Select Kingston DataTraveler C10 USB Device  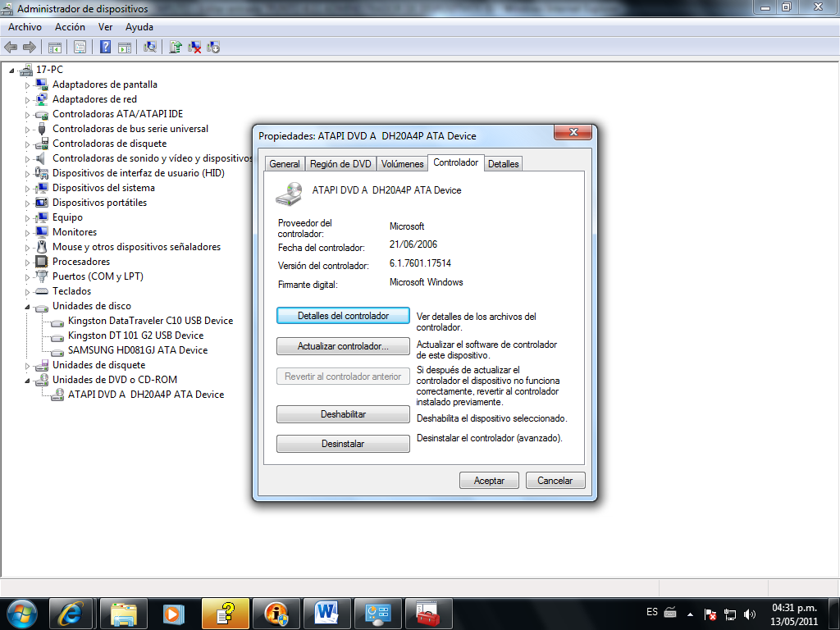pos(151,321)
